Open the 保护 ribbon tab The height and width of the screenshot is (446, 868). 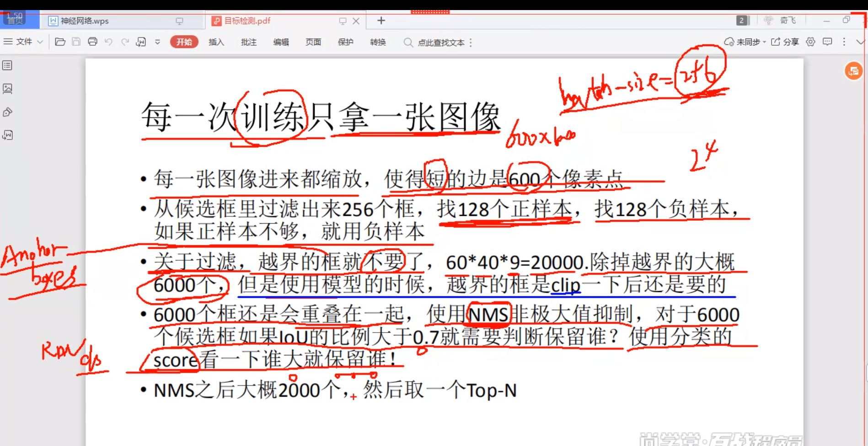pos(346,42)
